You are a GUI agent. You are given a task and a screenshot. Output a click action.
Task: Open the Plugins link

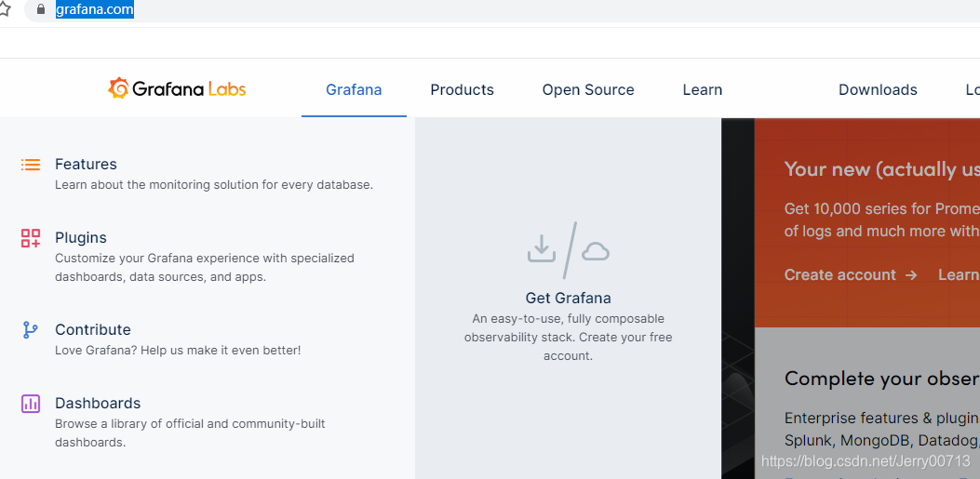click(x=81, y=238)
